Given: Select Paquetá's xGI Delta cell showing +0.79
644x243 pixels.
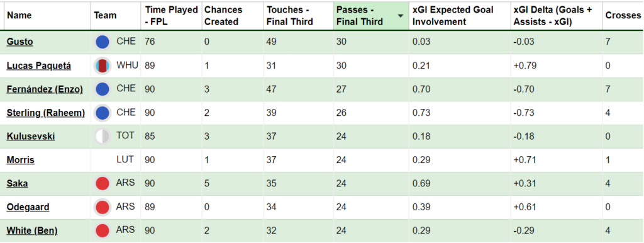Looking at the screenshot, I should tap(557, 66).
